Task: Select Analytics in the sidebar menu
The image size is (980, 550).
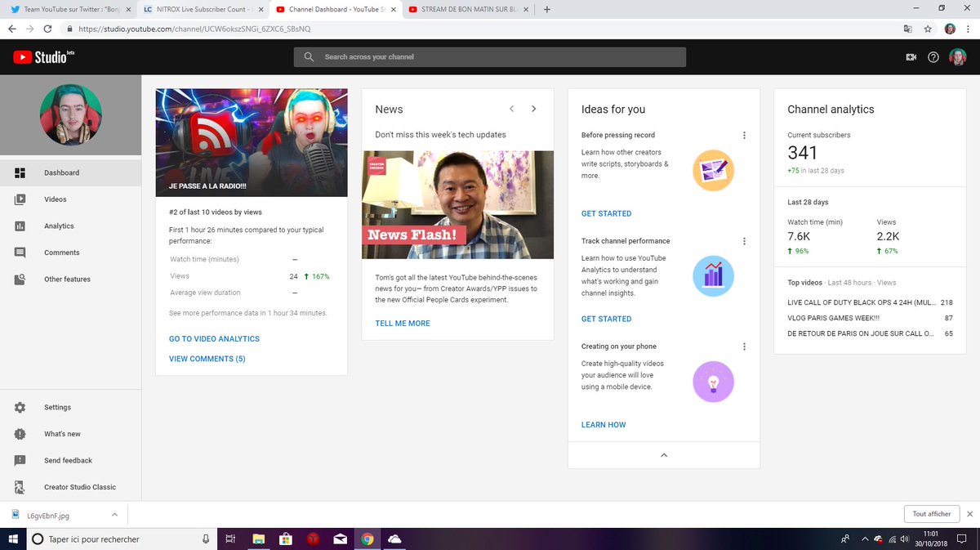Action: [59, 226]
